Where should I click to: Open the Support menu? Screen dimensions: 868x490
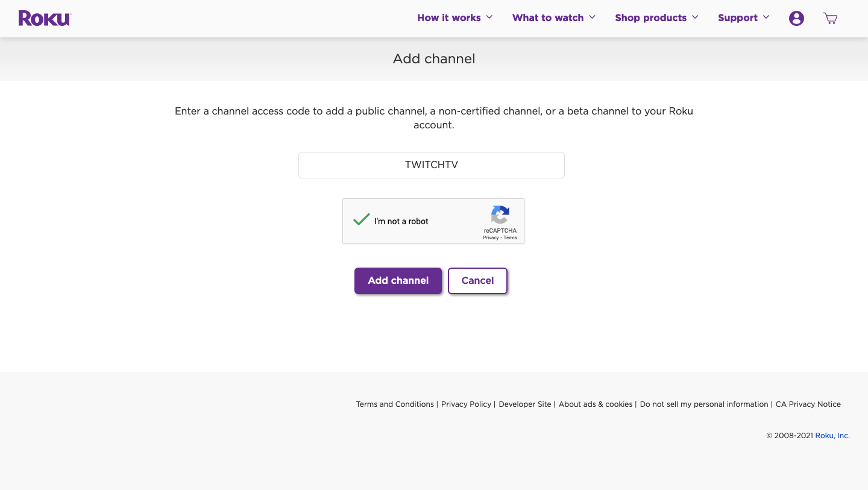[737, 18]
